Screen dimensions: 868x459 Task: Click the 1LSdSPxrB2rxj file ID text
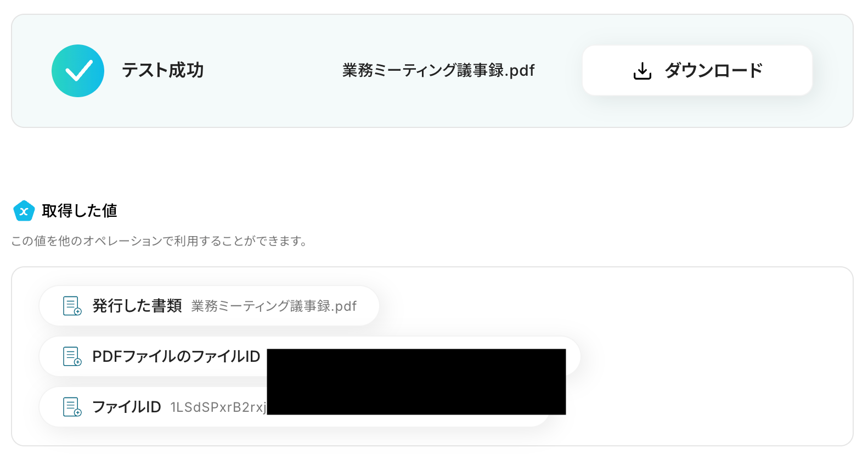pyautogui.click(x=218, y=407)
